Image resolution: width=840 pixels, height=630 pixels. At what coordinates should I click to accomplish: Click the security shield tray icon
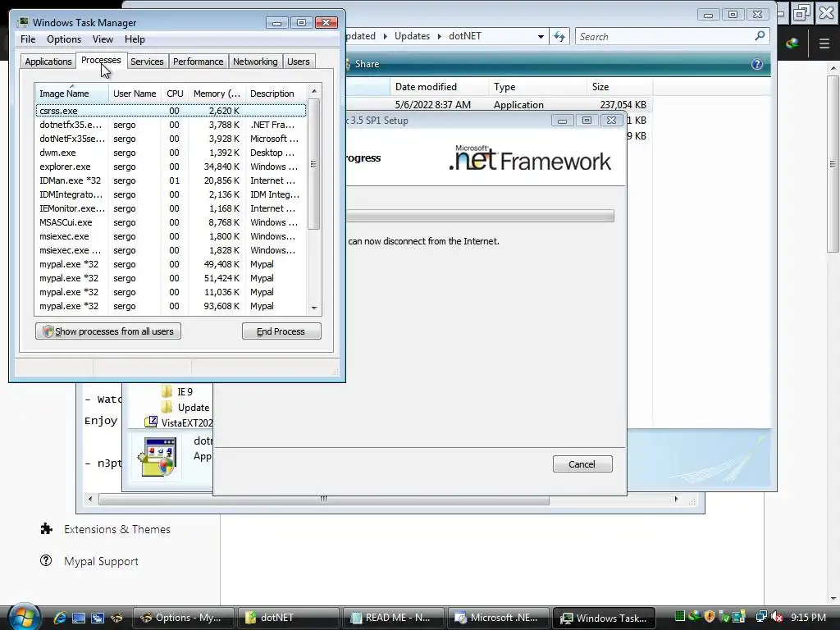point(710,617)
